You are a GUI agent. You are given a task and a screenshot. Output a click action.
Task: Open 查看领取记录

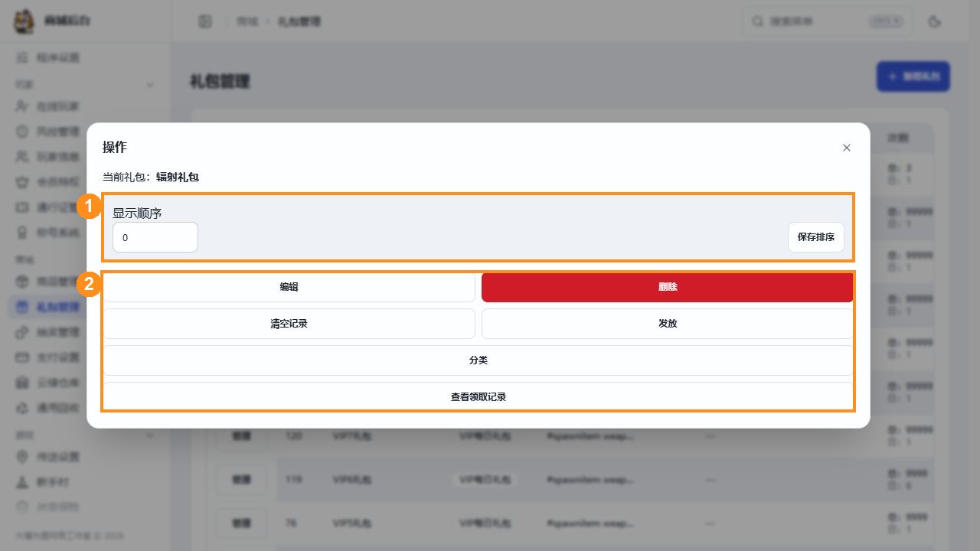coord(478,396)
